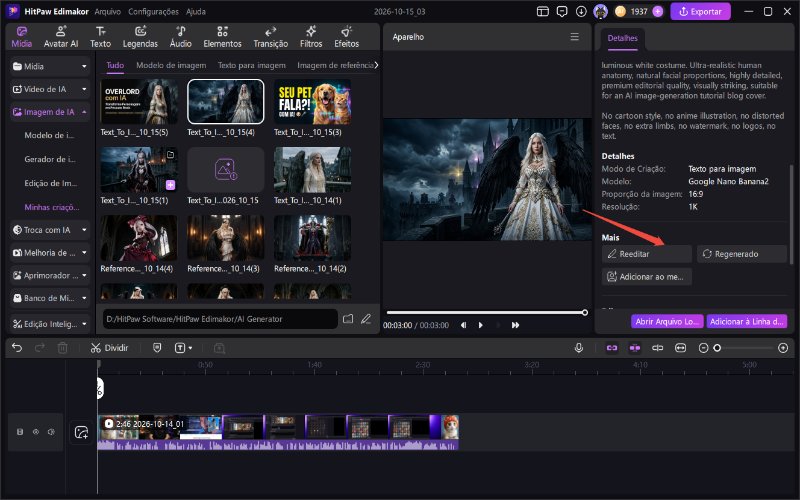Image resolution: width=800 pixels, height=500 pixels.
Task: Open the Filtros panel
Action: point(311,37)
